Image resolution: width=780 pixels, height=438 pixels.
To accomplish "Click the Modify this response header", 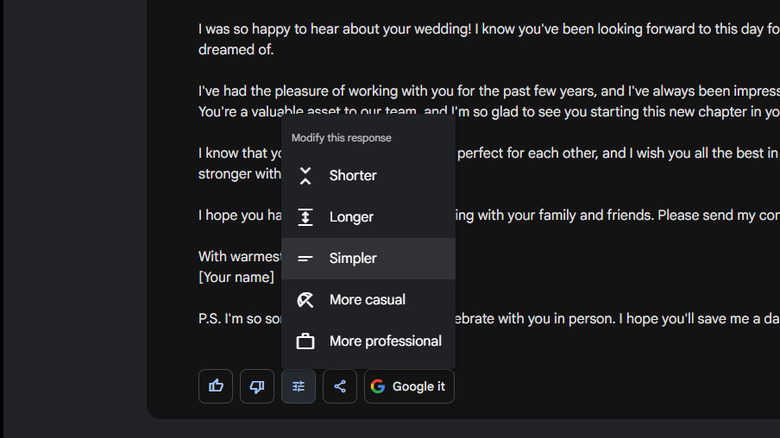I will (x=341, y=138).
